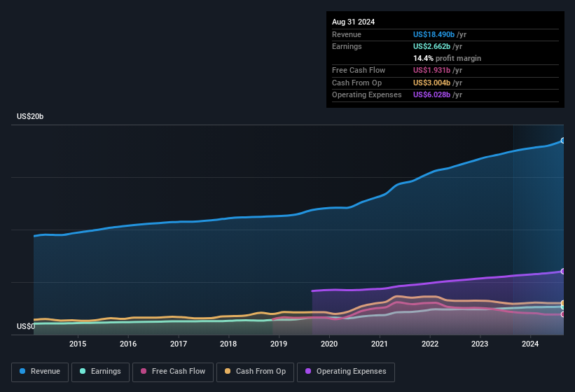575x392 pixels.
Task: Click the 2018 x-axis year label
Action: pos(228,344)
